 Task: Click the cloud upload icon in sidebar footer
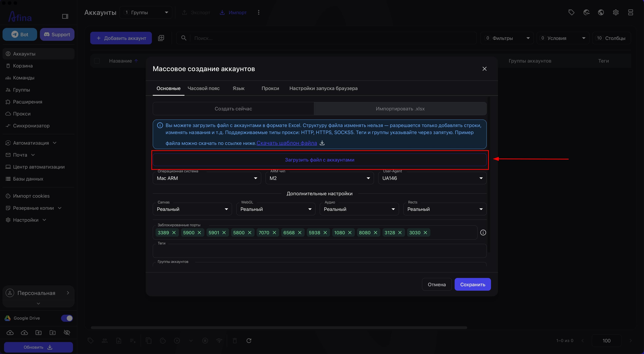point(10,333)
